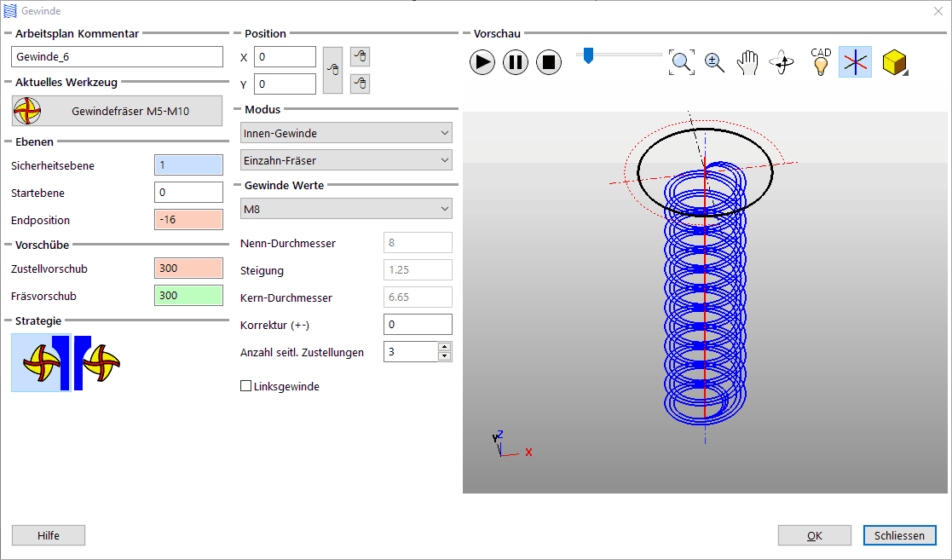Click the Arbeitsplan Kommentar field Gewinde_6
Viewport: 952px width, 560px height.
(117, 56)
